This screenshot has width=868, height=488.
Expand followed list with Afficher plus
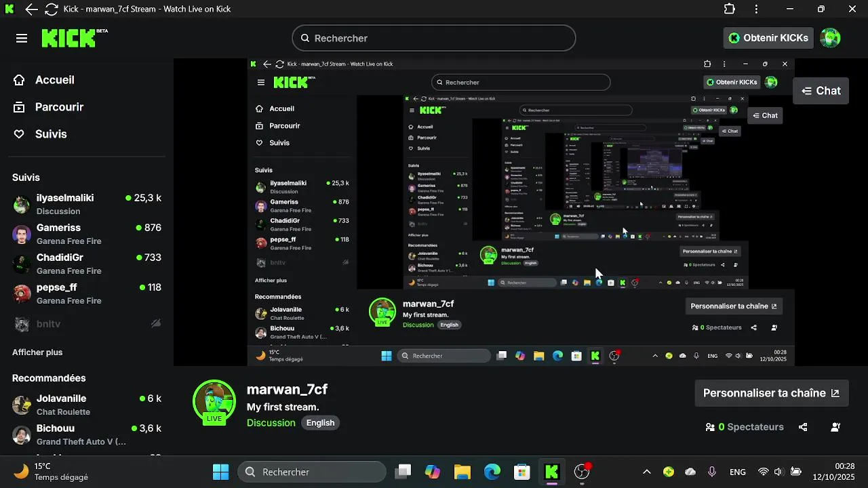click(37, 352)
